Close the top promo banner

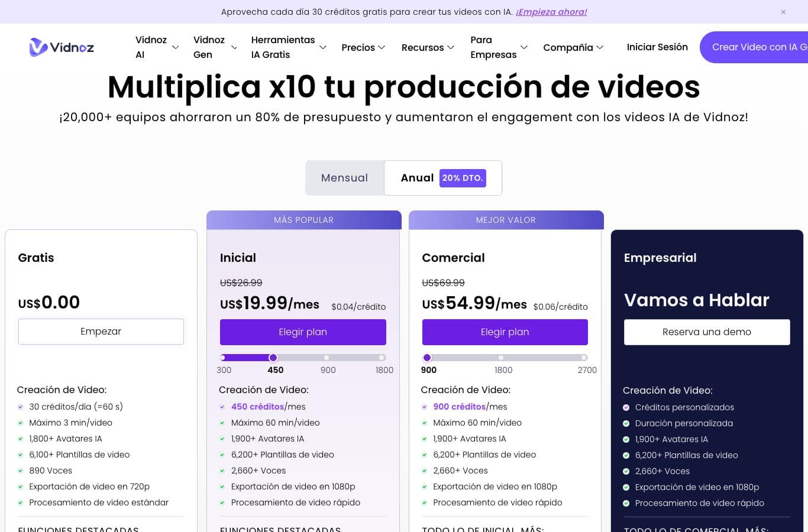pyautogui.click(x=783, y=12)
